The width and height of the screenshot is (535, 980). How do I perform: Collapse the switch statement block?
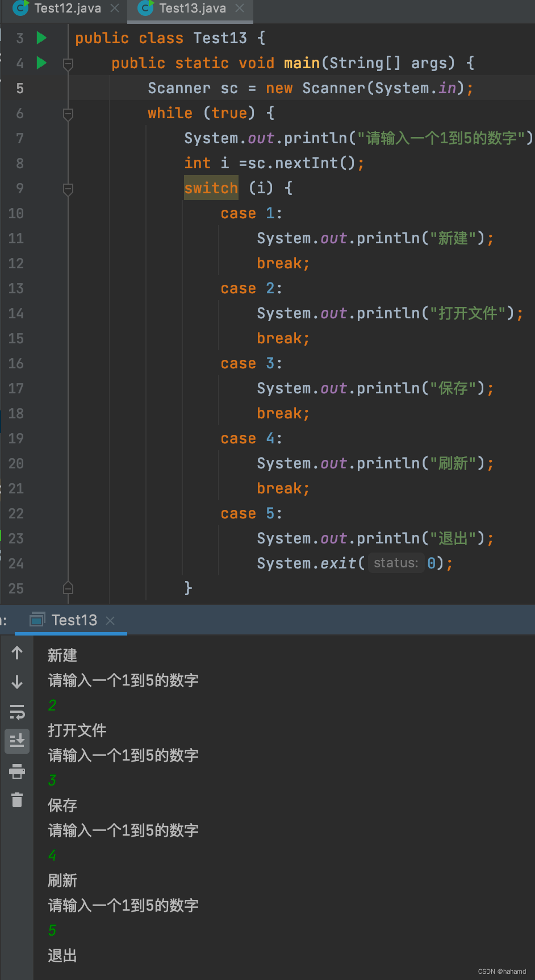pos(68,188)
